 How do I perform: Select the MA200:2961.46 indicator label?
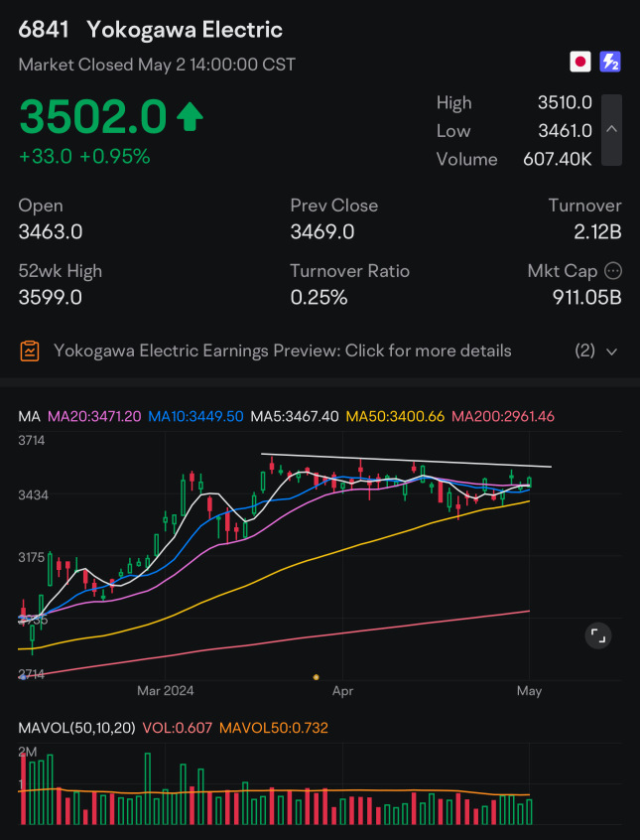[x=503, y=416]
